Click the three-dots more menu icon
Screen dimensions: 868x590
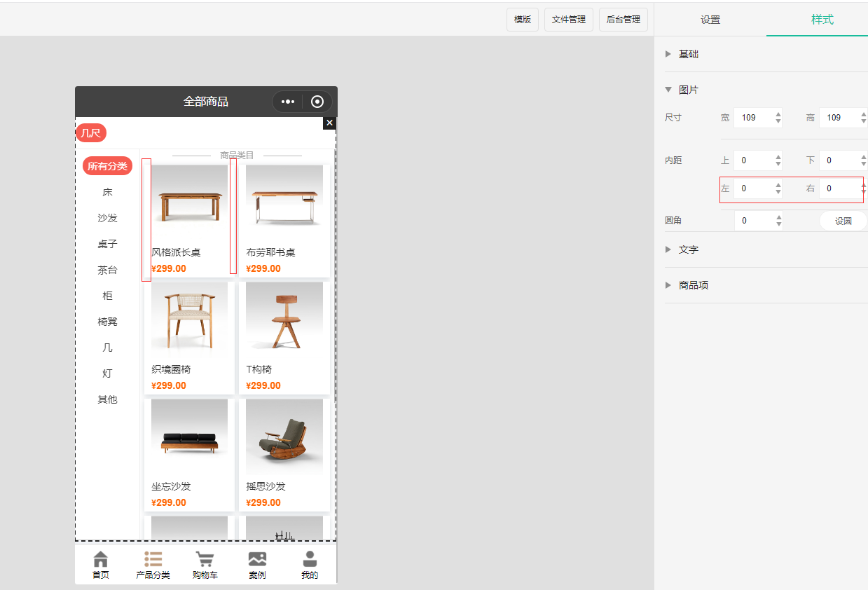[288, 102]
